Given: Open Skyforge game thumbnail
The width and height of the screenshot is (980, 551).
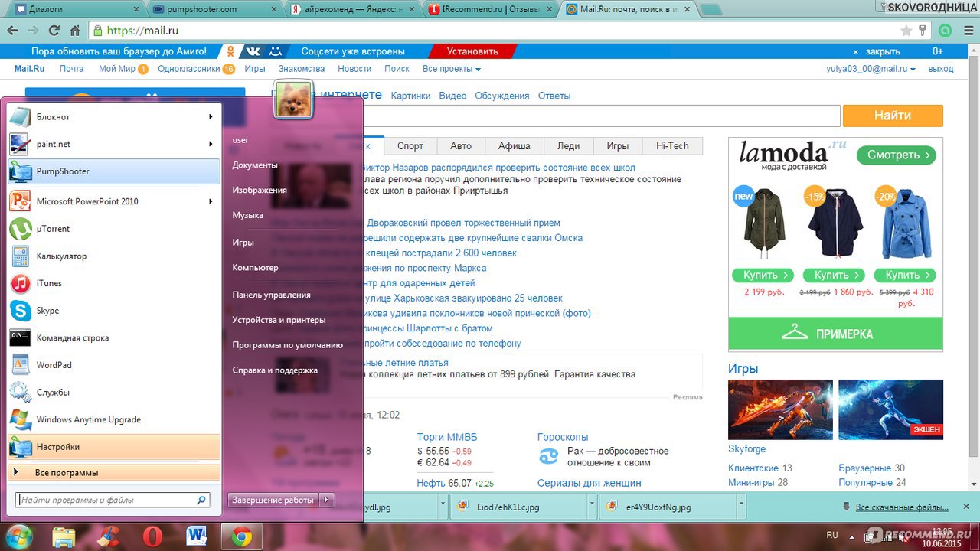Looking at the screenshot, I should [780, 409].
